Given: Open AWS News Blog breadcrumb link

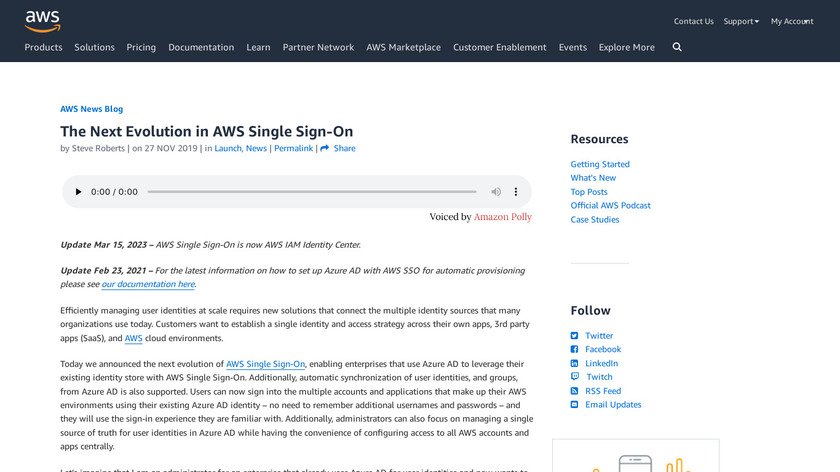Looking at the screenshot, I should tap(92, 109).
